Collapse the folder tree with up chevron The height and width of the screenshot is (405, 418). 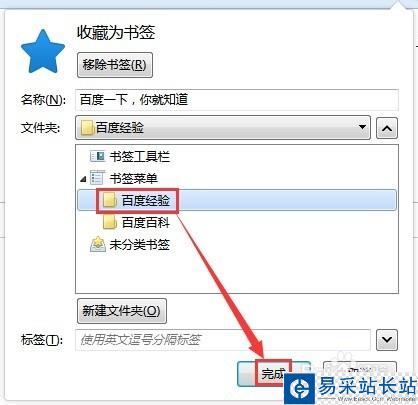(387, 128)
